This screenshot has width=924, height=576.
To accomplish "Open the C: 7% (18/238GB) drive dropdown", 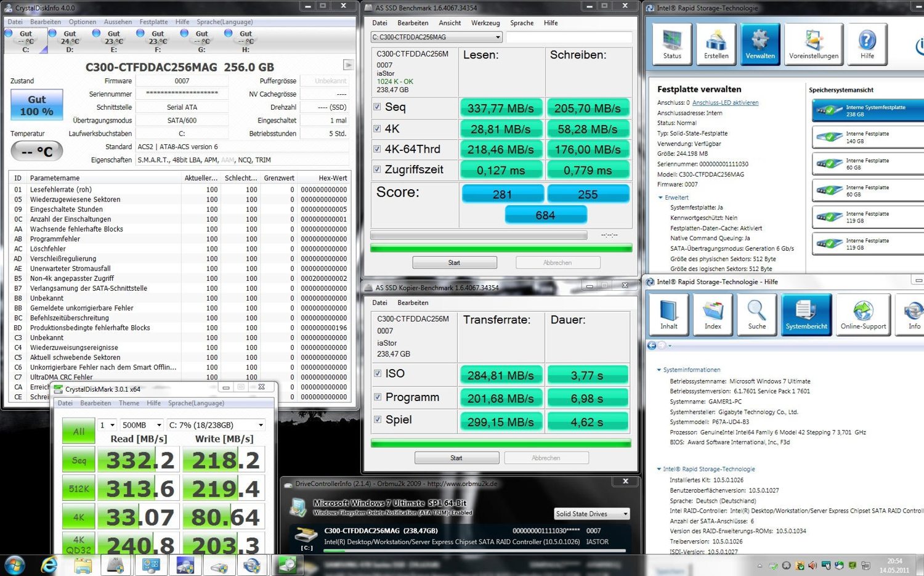I will (x=216, y=425).
